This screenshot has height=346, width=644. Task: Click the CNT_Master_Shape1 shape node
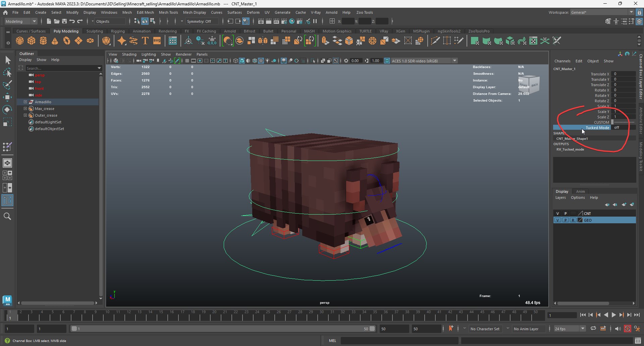click(x=572, y=138)
